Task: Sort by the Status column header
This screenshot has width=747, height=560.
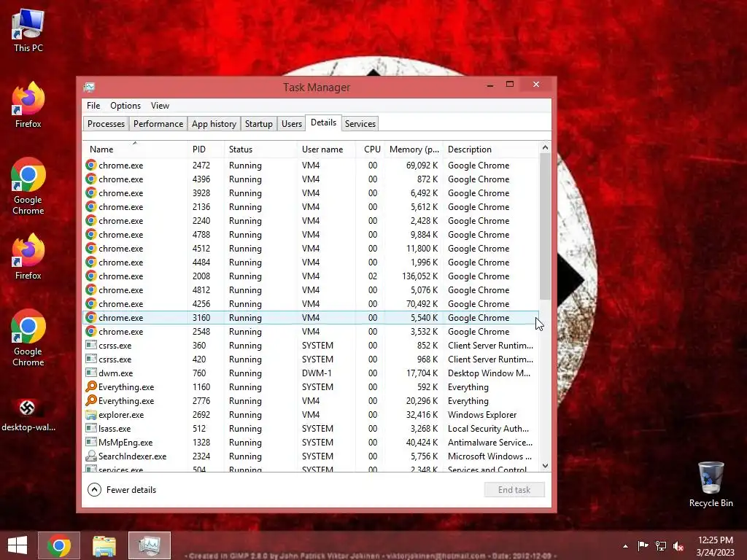Action: click(x=260, y=149)
